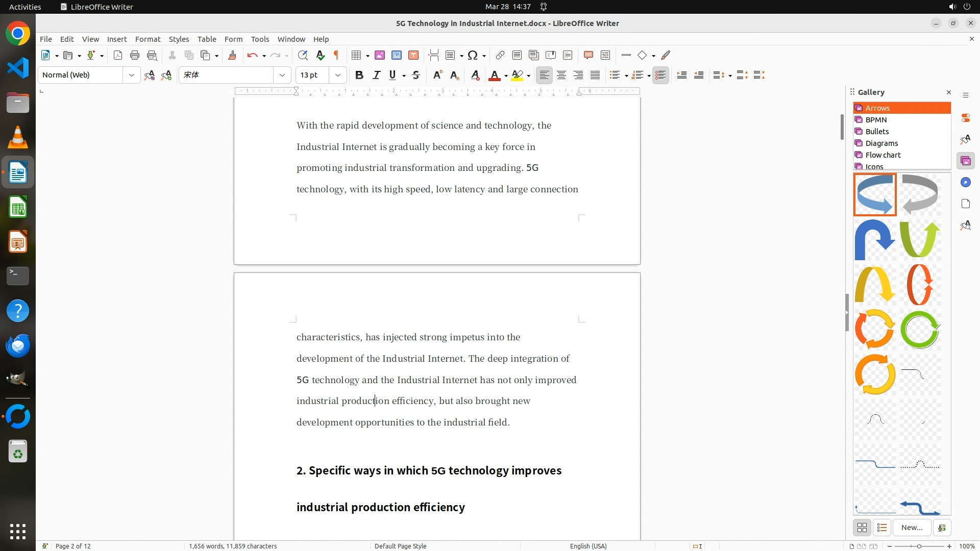
Task: Click the zoom slider in status bar
Action: click(919, 546)
